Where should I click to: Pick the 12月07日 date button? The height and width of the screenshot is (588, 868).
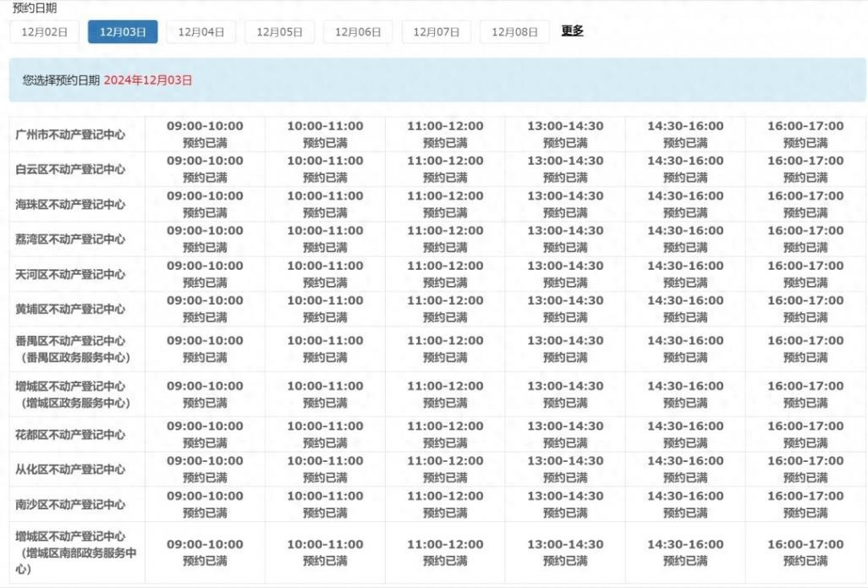[x=437, y=32]
